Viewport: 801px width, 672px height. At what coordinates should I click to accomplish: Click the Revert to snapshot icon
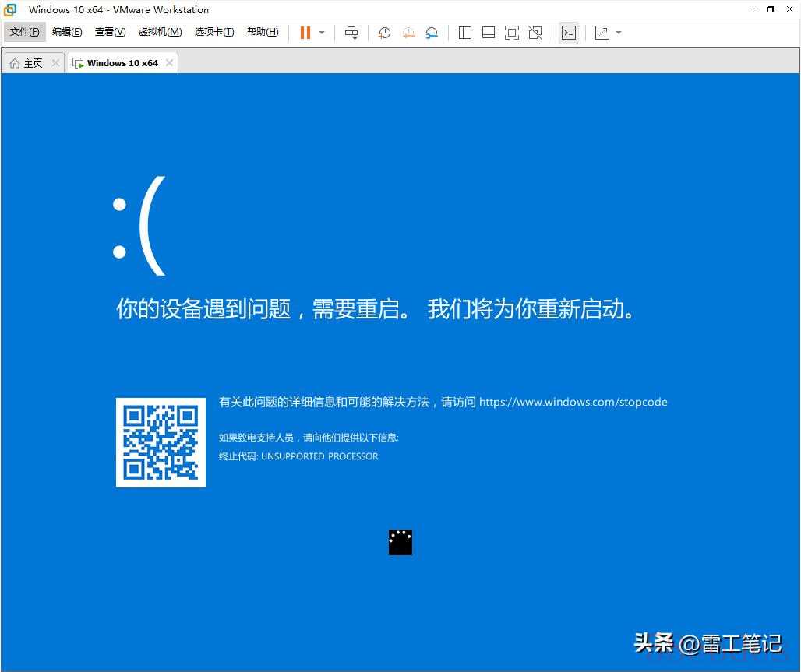(408, 33)
